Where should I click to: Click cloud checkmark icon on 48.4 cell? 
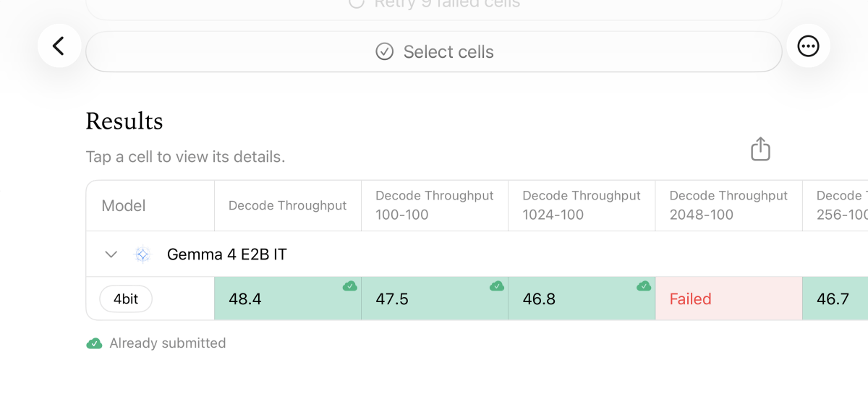coord(350,286)
